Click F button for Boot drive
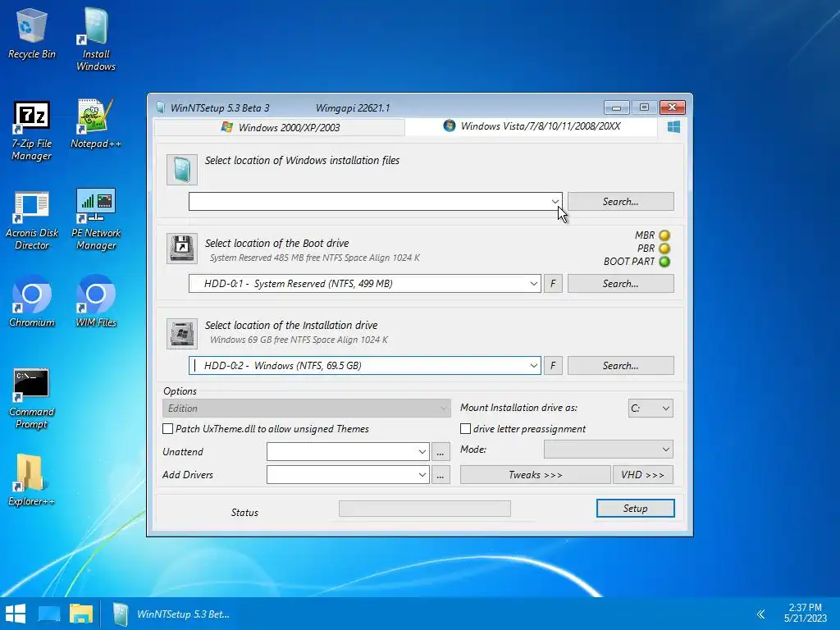The height and width of the screenshot is (630, 840). tap(553, 283)
